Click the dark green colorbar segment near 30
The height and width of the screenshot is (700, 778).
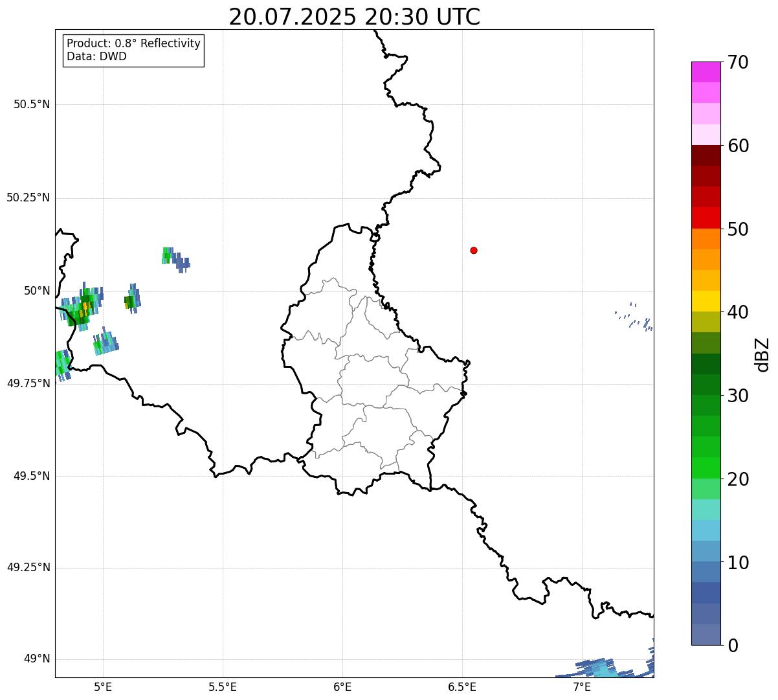(x=706, y=385)
